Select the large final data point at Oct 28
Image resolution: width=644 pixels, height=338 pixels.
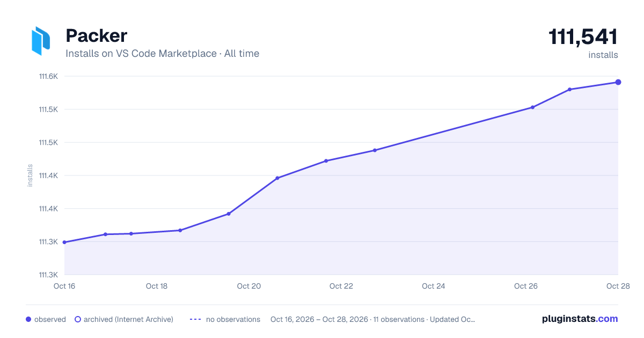618,82
